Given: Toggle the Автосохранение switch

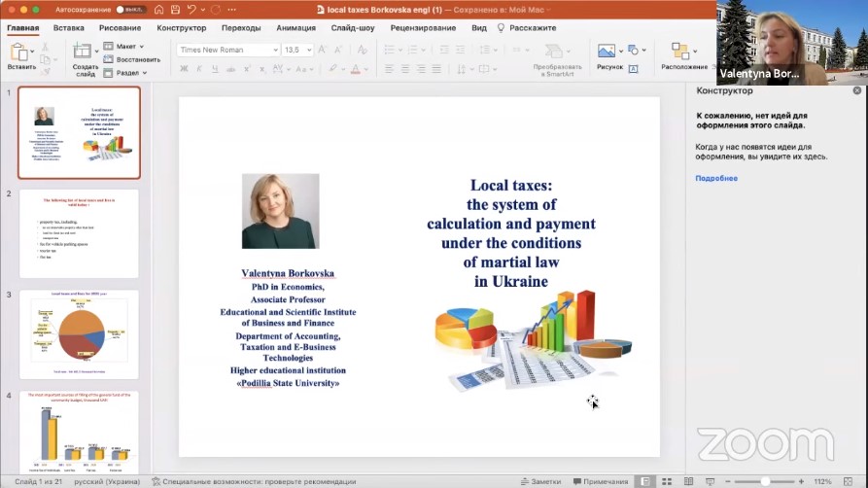Looking at the screenshot, I should click(130, 10).
